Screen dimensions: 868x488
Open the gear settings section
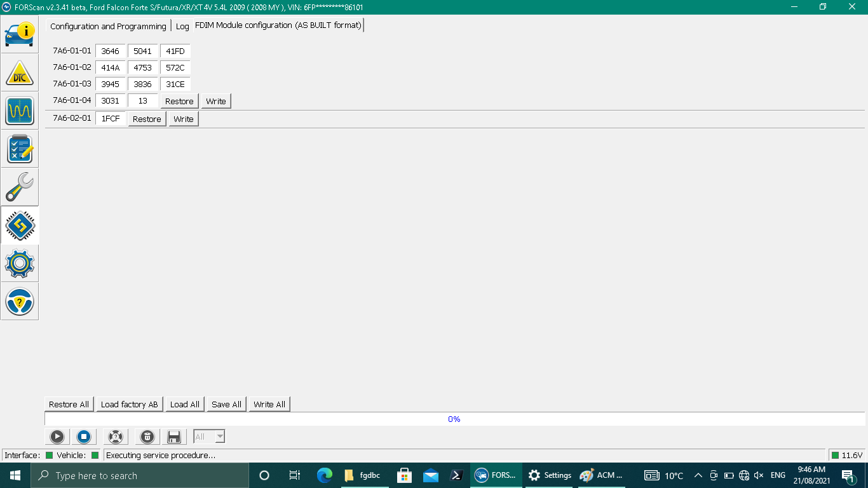click(20, 263)
